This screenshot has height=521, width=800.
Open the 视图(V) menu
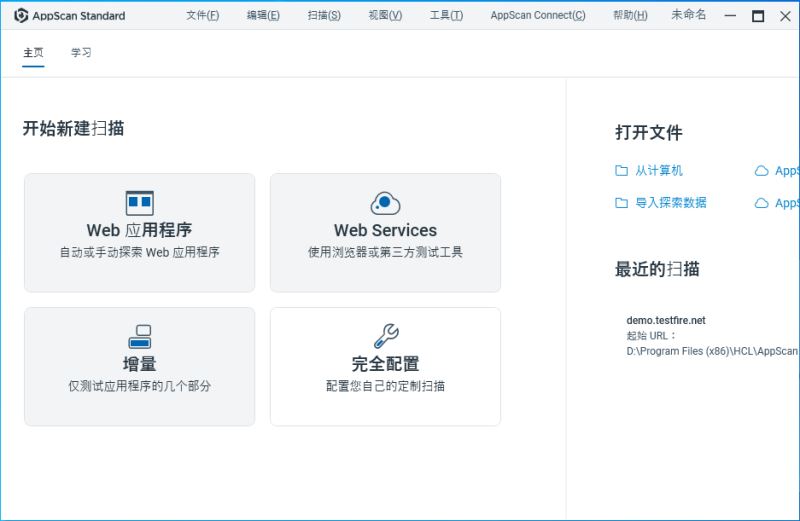coord(385,15)
